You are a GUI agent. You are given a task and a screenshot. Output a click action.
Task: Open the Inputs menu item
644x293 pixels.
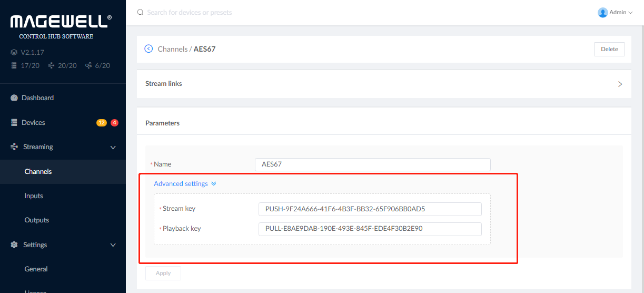pyautogui.click(x=34, y=196)
